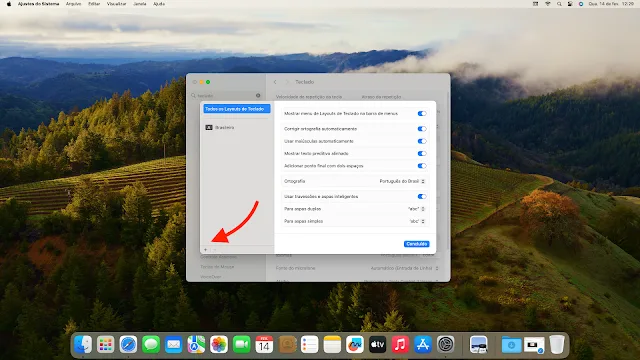
Task: Open Freeform app in the Dock
Action: click(355, 345)
